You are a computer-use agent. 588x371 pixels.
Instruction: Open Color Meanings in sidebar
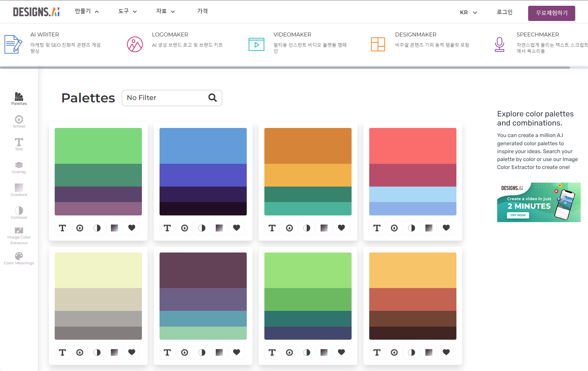point(19,259)
